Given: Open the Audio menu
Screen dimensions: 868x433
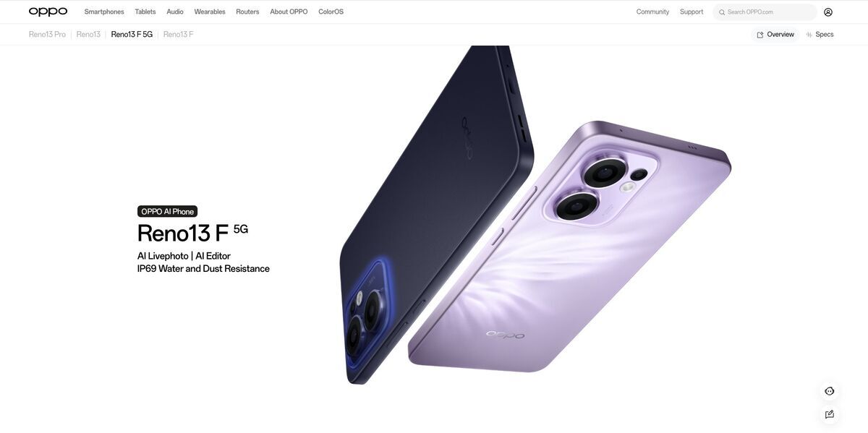Looking at the screenshot, I should point(175,12).
